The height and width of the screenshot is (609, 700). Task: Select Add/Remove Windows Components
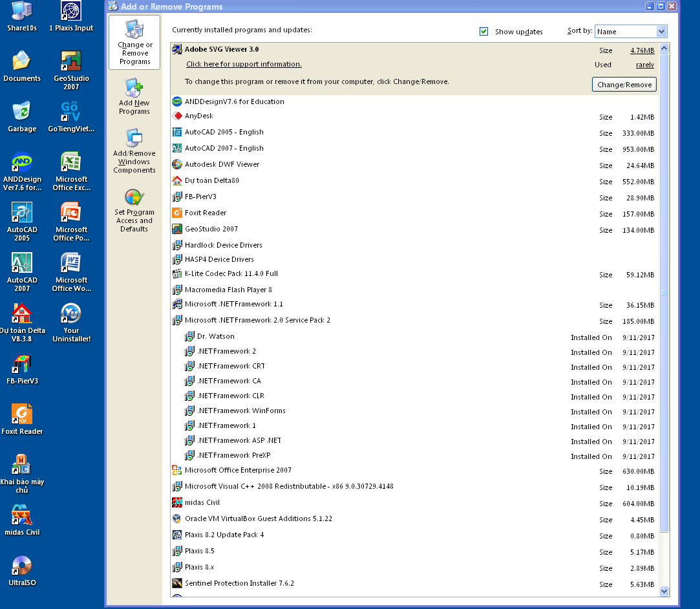134,151
